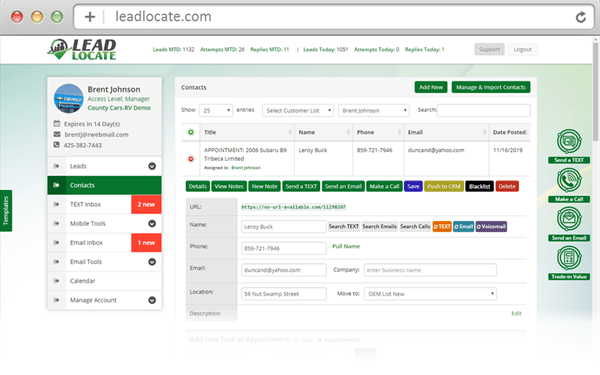This screenshot has width=600, height=375.
Task: Toggle the red circle on Leroy Buck row
Action: click(191, 159)
